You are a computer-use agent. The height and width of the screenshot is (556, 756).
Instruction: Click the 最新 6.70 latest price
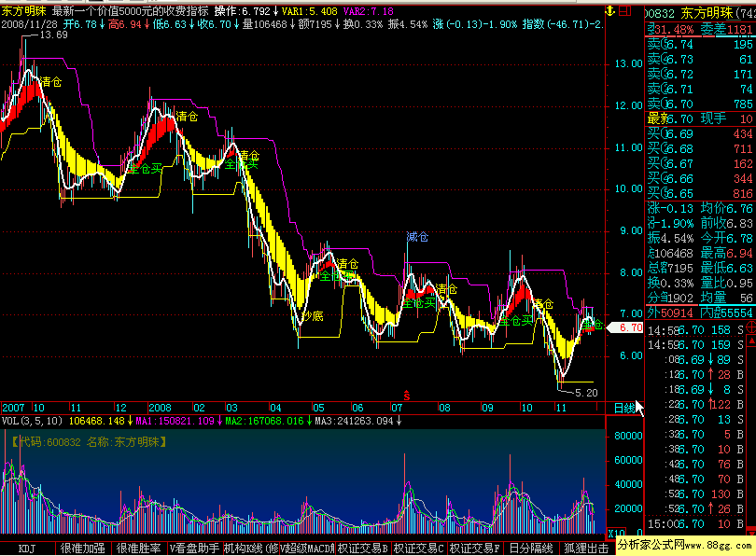670,118
